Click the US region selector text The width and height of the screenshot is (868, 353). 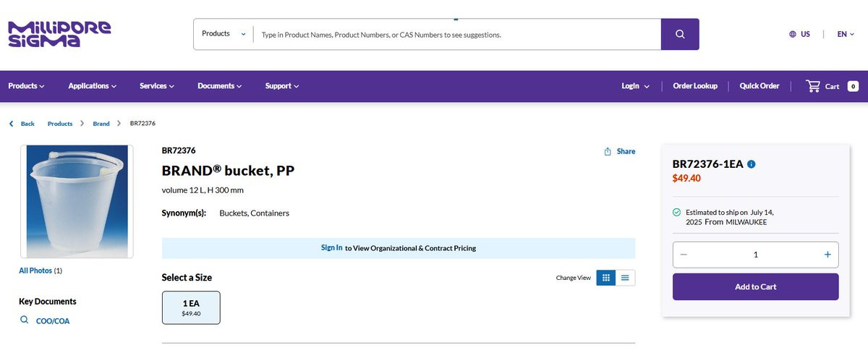pos(805,34)
